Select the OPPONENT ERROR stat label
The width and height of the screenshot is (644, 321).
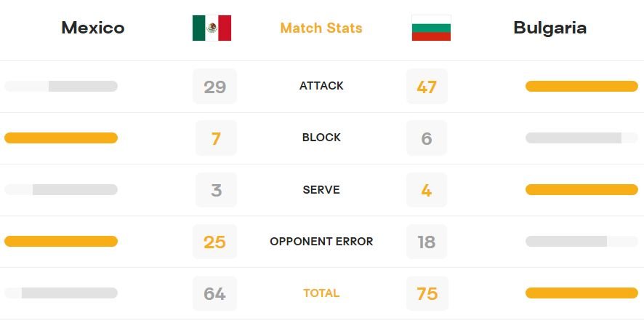point(321,241)
